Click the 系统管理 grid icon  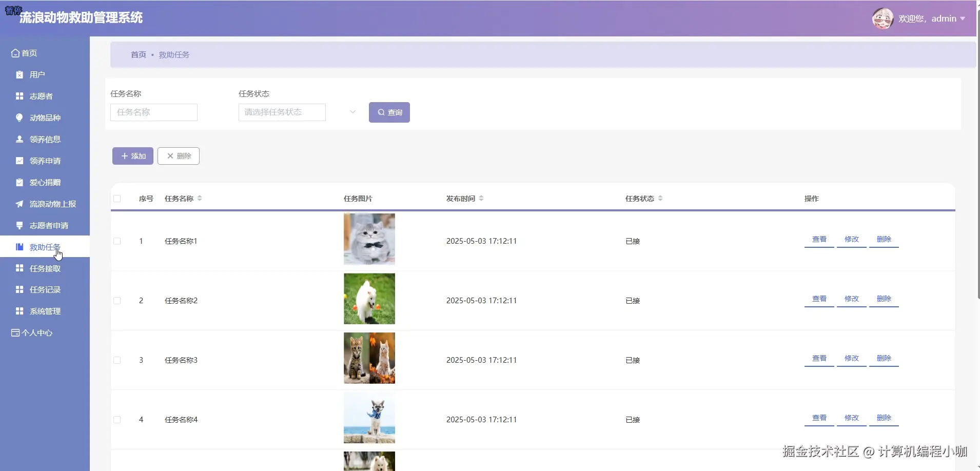(19, 311)
